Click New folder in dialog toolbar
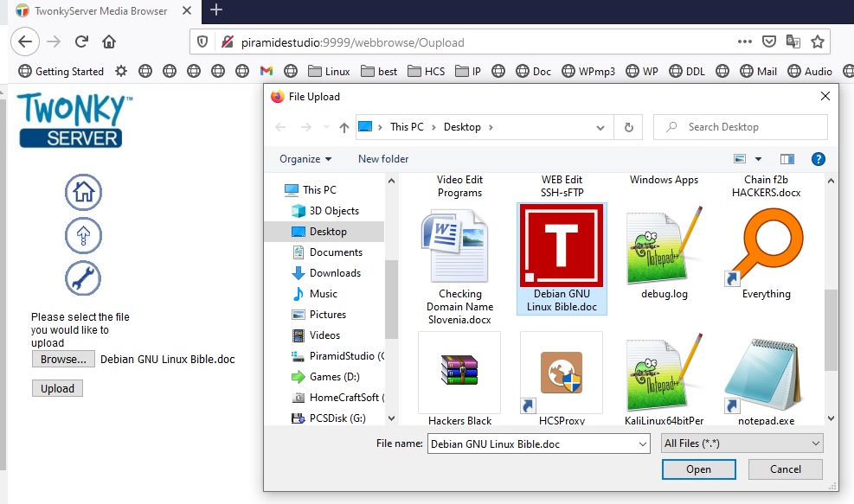 tap(383, 159)
